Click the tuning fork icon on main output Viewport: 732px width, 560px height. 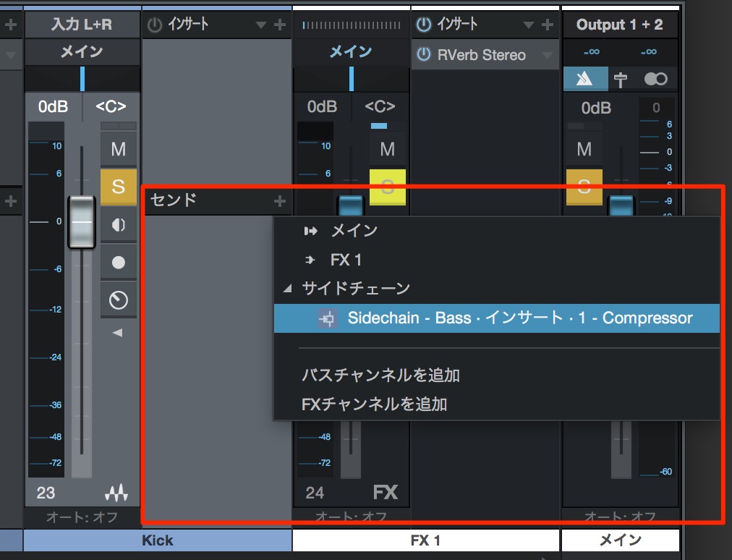pos(620,79)
